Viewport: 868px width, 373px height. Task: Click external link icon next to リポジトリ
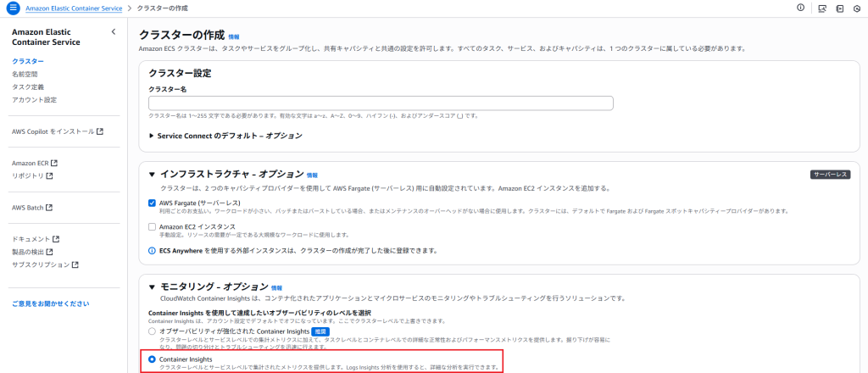pyautogui.click(x=49, y=176)
